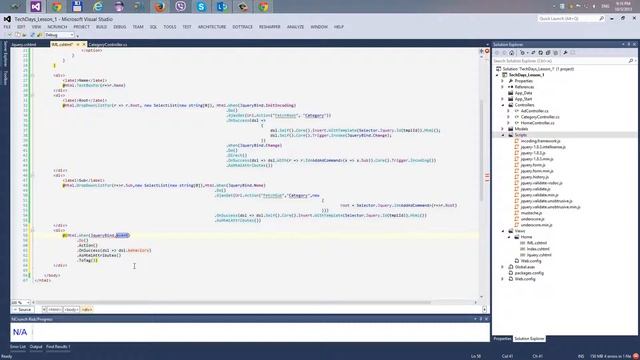This screenshot has width=640, height=360.
Task: Collapse the TechDays_Lesson_1 project node
Action: 498,75
